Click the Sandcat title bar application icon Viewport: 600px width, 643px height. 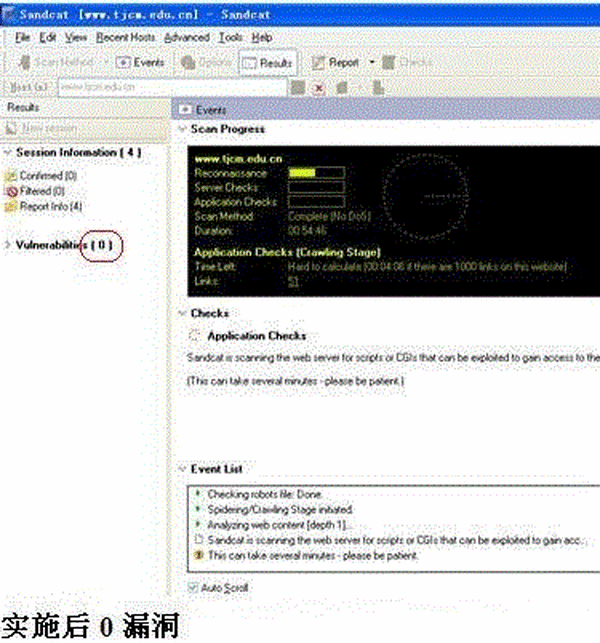[9, 14]
